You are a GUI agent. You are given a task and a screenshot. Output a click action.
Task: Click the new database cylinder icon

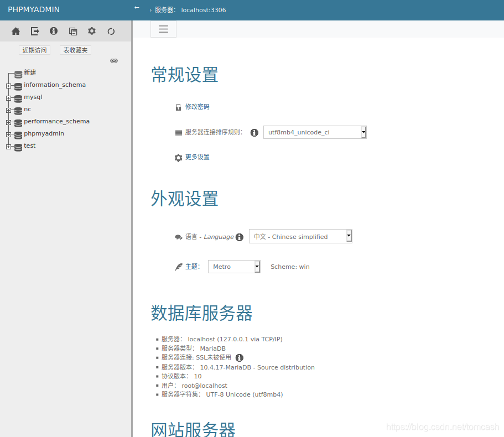point(18,74)
